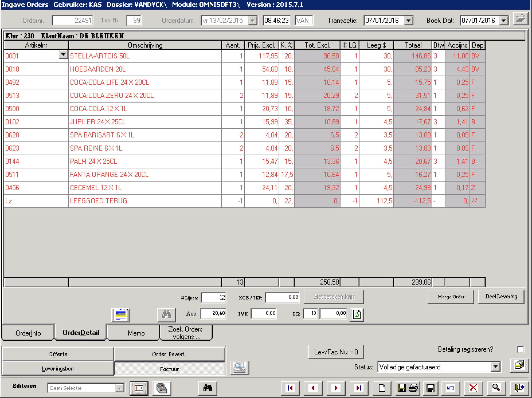Click the Acc. field showing 20,48
The width and height of the screenshot is (532, 398).
pyautogui.click(x=213, y=313)
